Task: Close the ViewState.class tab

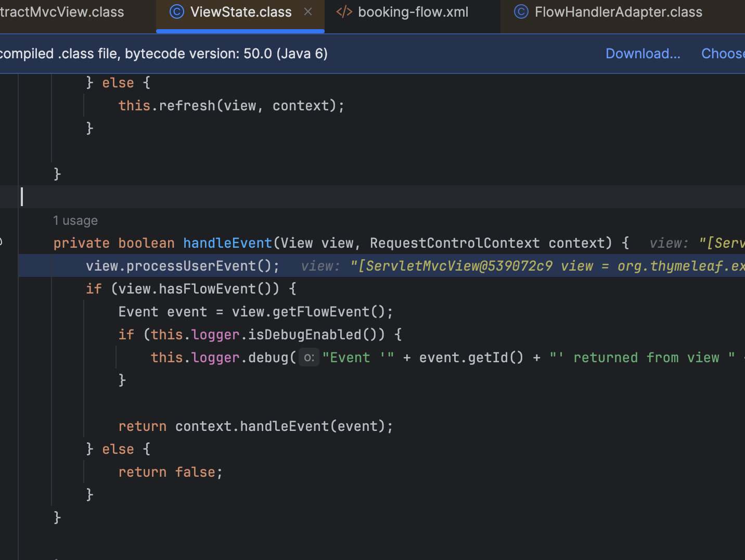Action: [x=308, y=11]
